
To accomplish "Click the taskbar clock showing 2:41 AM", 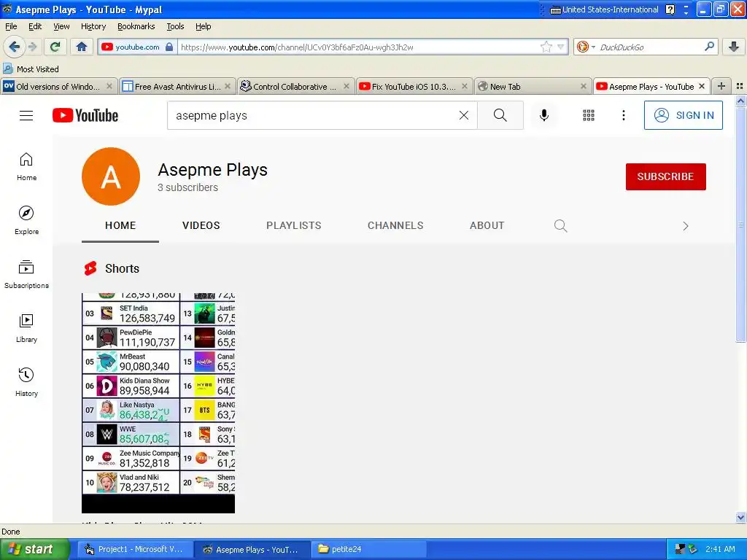I will [x=720, y=549].
